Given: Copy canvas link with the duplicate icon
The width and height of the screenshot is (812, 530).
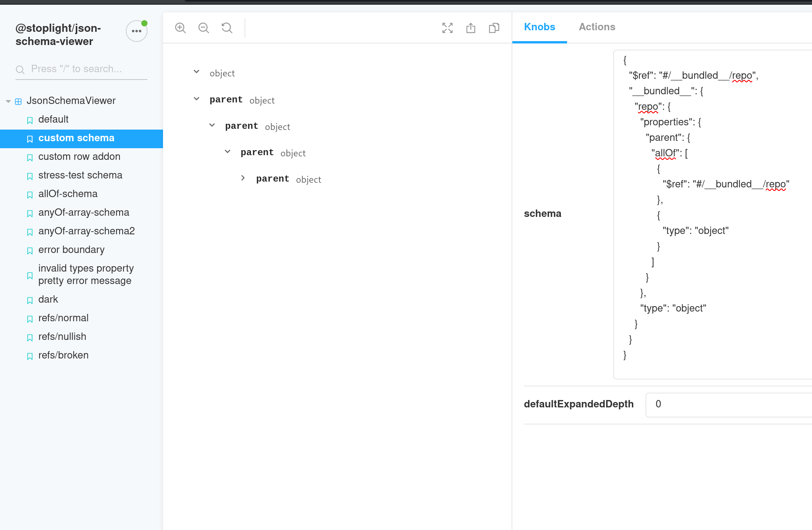Looking at the screenshot, I should (x=494, y=28).
